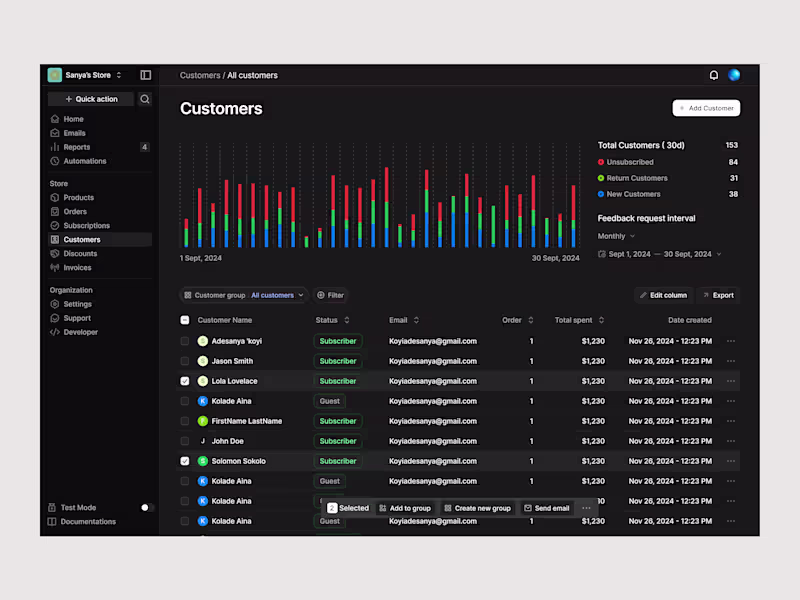This screenshot has height=600, width=800.
Task: Open the Sept 2024 date range picker
Action: pos(660,254)
